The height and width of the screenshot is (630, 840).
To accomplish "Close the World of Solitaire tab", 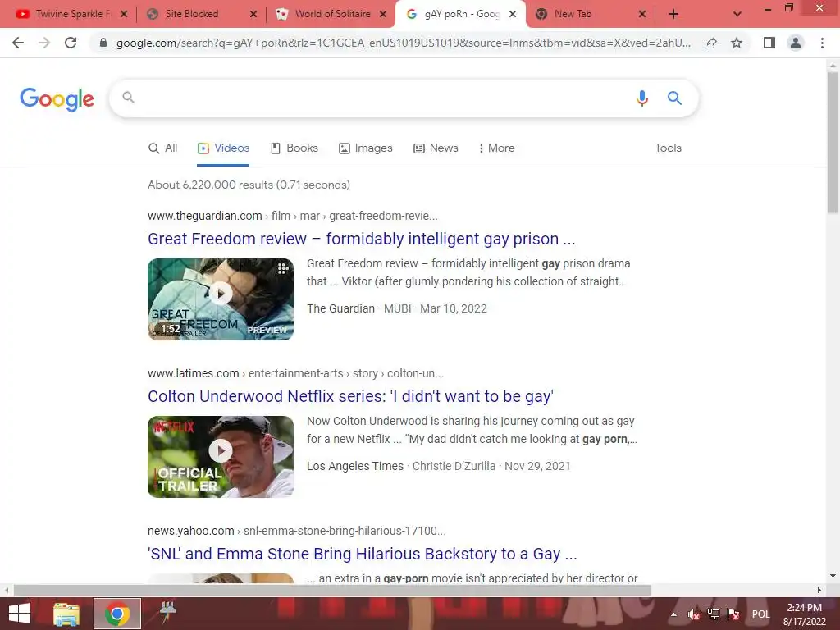I will (383, 15).
